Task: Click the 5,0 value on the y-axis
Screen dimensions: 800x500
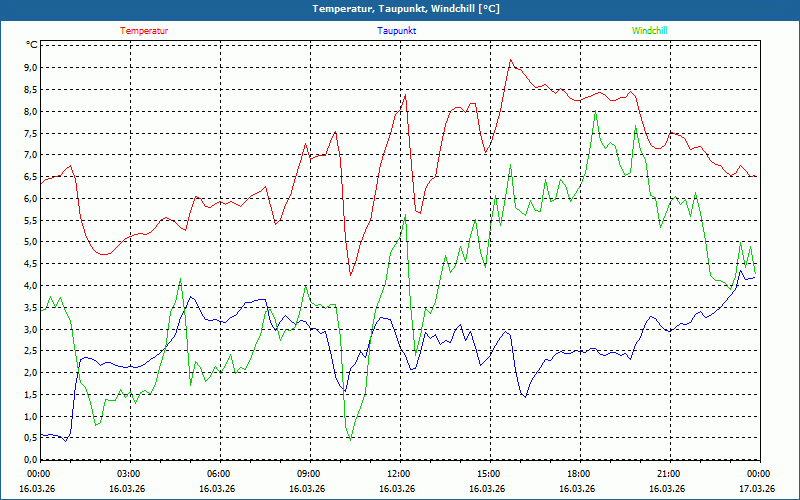Action: pos(30,242)
